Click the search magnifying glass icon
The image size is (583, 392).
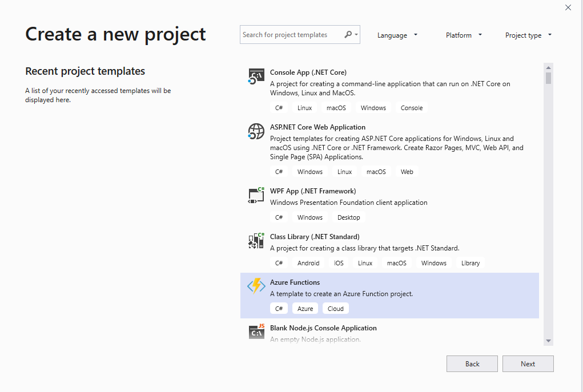coord(348,35)
